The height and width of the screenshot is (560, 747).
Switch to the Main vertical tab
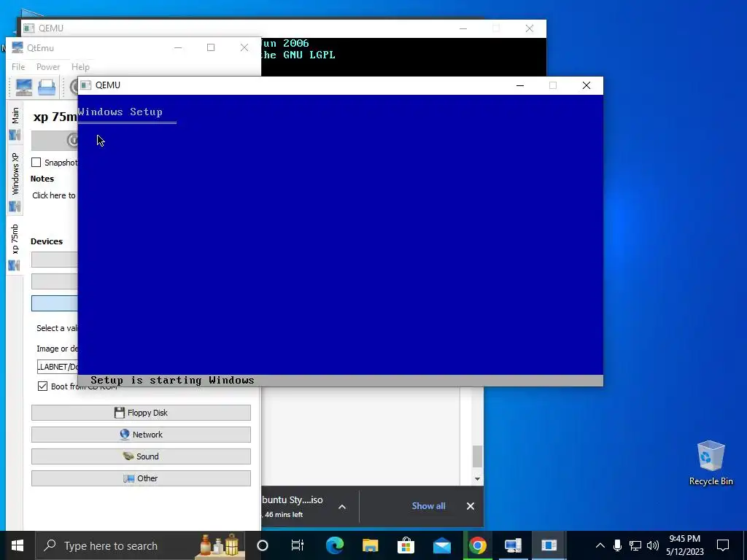[x=15, y=122]
